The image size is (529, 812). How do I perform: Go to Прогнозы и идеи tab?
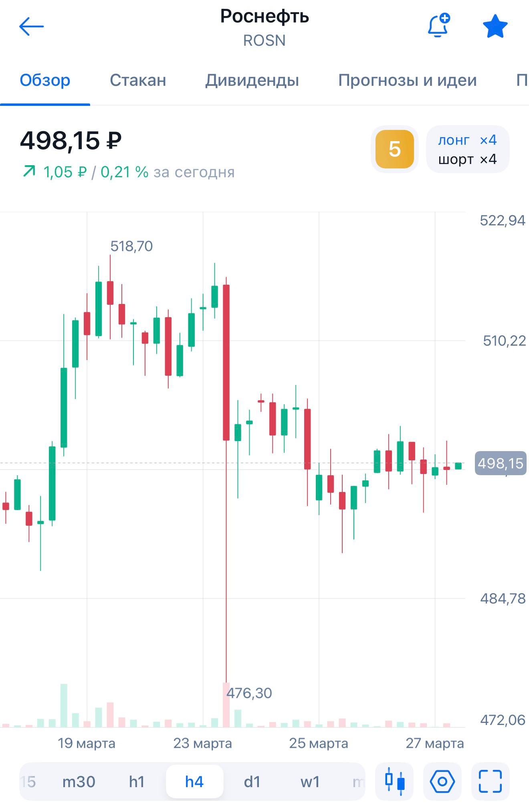(x=407, y=81)
